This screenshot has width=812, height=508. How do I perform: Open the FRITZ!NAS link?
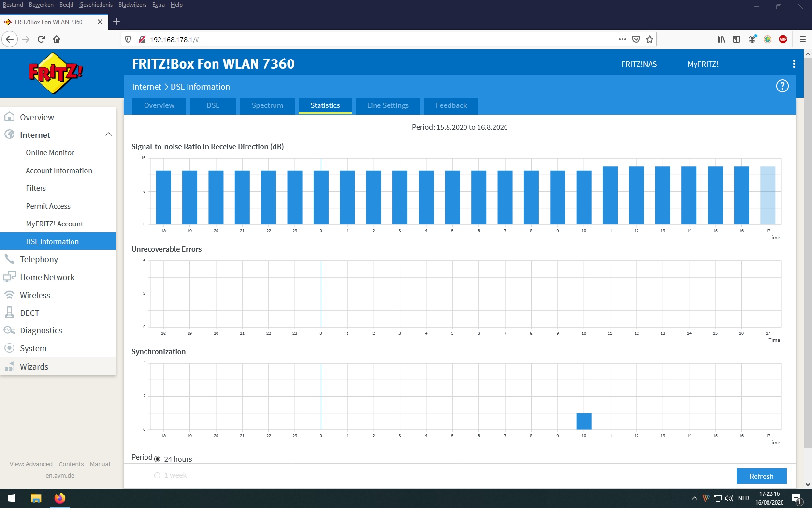pyautogui.click(x=639, y=64)
